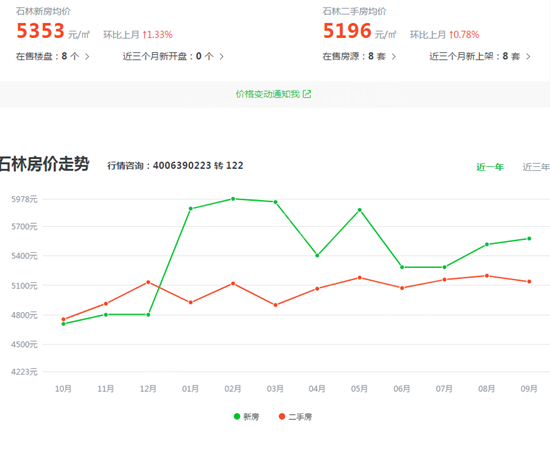Toggle the 二手房 legend label
550x452 pixels.
300,417
